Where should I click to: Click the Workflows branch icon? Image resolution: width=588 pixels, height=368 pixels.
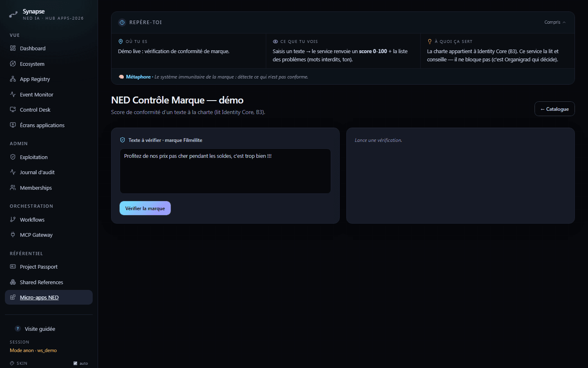(13, 220)
